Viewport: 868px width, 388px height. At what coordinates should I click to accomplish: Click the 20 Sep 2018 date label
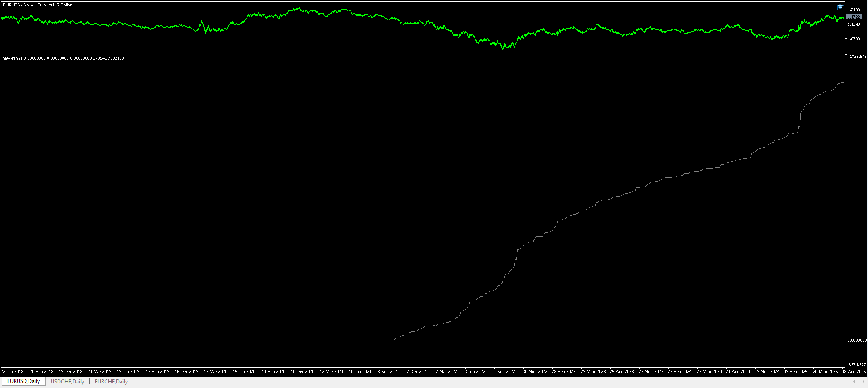click(x=41, y=372)
